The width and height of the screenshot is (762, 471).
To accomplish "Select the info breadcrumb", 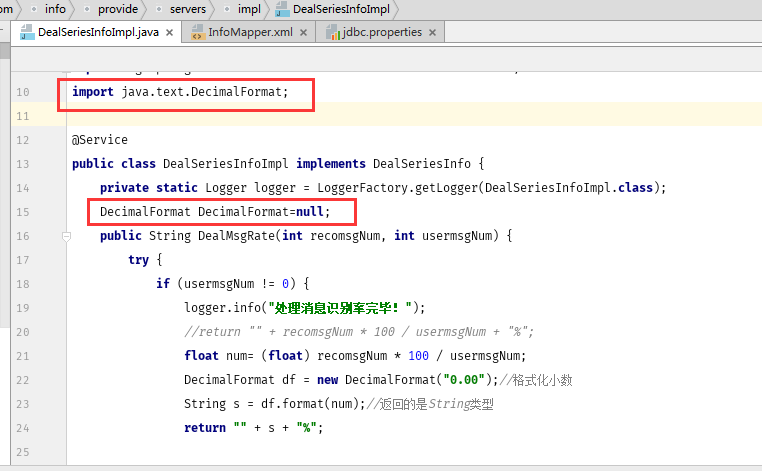I will [55, 9].
